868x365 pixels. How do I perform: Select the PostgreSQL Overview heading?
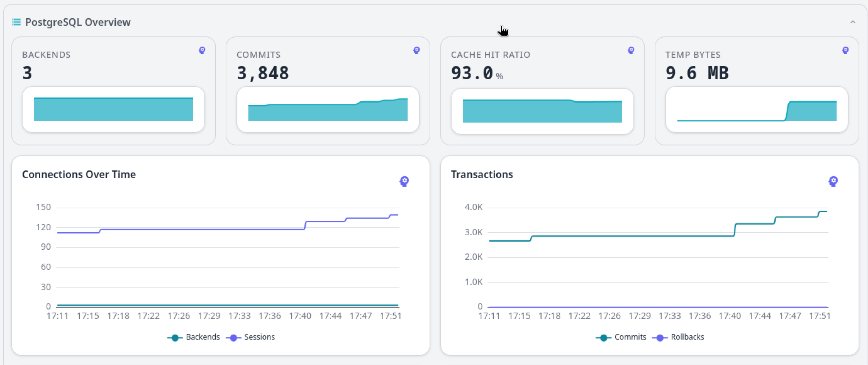(78, 22)
